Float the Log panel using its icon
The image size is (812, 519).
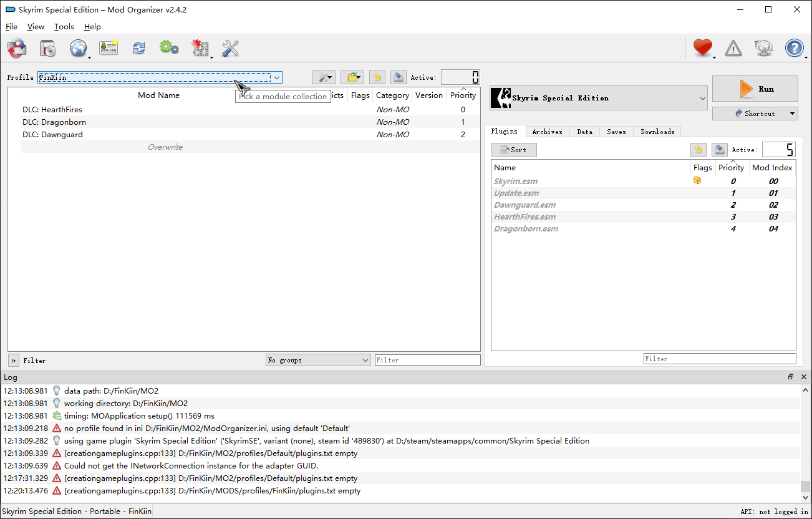click(791, 377)
